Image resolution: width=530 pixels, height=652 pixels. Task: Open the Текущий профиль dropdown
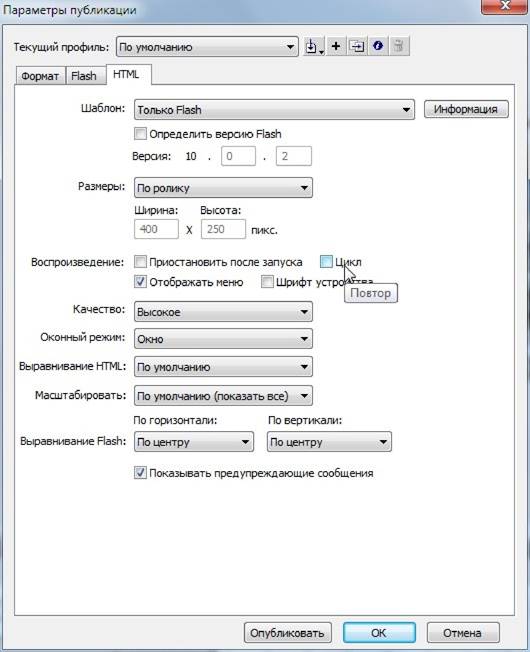(207, 47)
